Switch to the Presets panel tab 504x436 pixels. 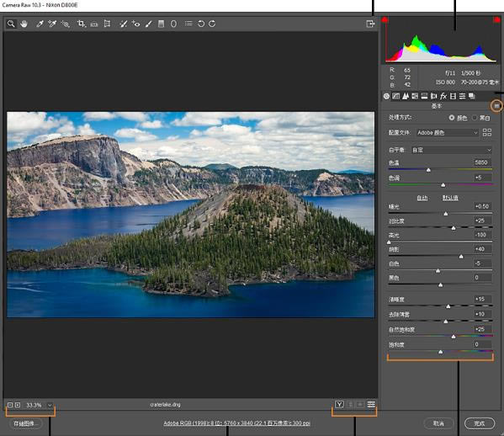[462, 96]
